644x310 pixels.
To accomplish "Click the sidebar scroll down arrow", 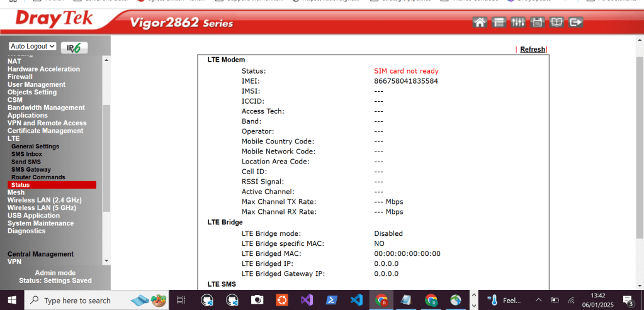I will 107,261.
